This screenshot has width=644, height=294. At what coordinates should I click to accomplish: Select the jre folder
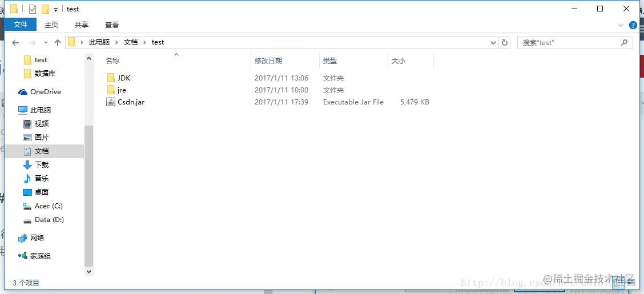click(x=122, y=90)
